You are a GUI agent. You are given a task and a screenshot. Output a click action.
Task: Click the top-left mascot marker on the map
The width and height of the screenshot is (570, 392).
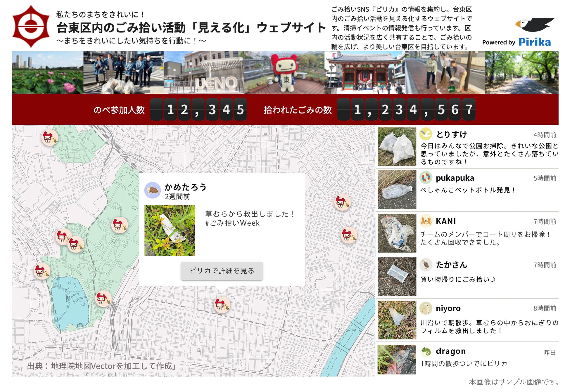click(49, 138)
